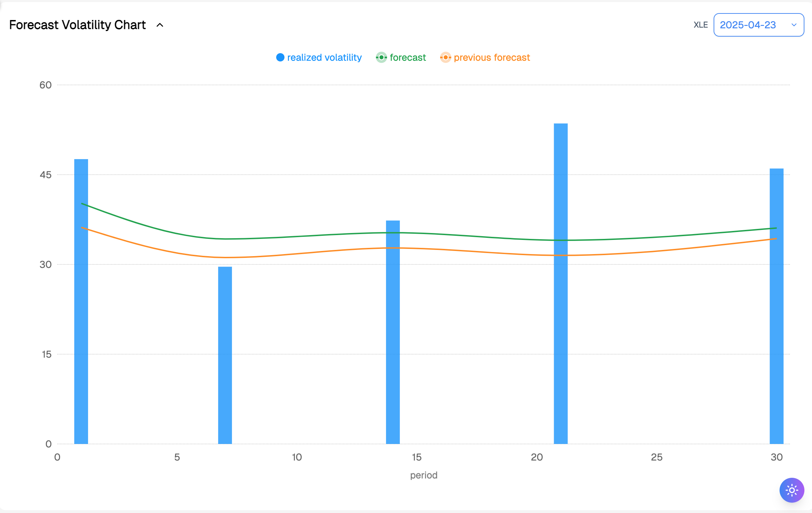Click forecast legend label
Image resolution: width=812 pixels, height=513 pixels.
tap(408, 57)
